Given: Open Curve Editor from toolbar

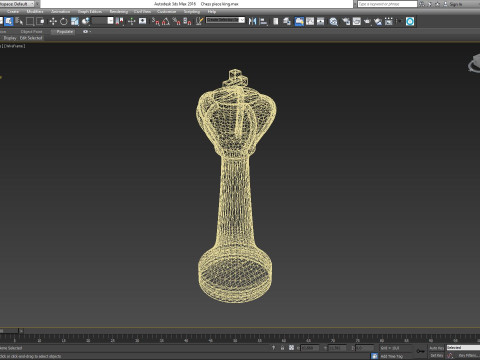Looking at the screenshot, I should 310,21.
